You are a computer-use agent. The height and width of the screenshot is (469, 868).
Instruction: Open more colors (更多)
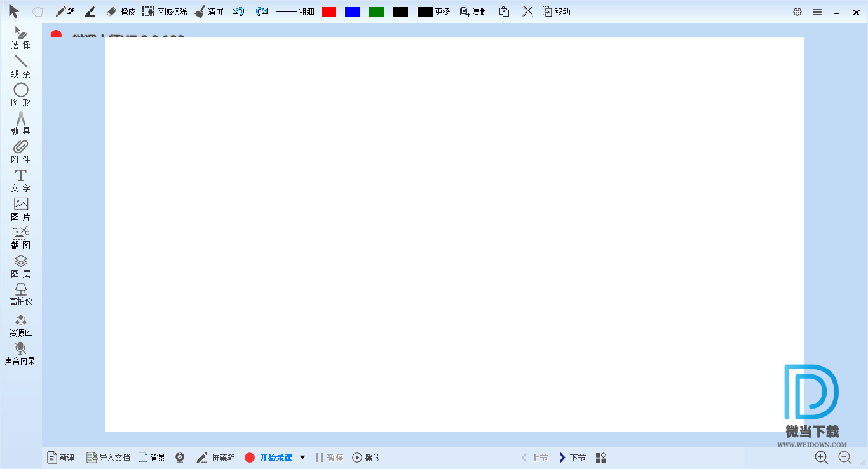[x=434, y=11]
